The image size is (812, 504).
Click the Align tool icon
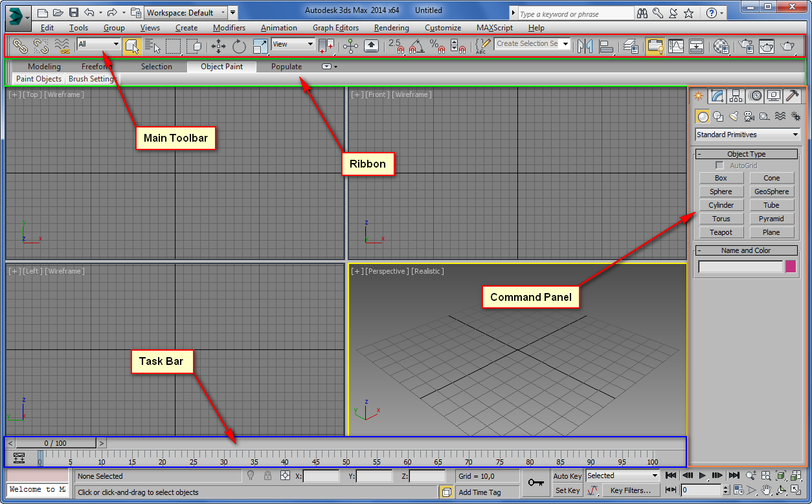point(607,46)
